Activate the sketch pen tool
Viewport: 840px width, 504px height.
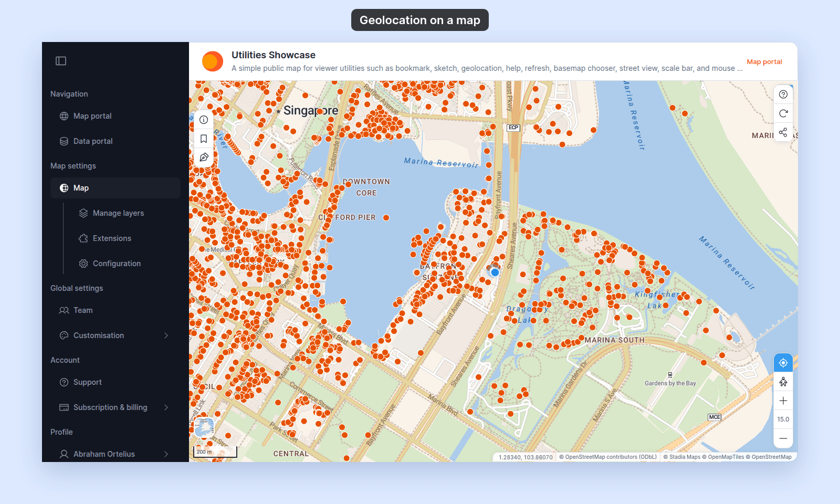click(x=204, y=157)
